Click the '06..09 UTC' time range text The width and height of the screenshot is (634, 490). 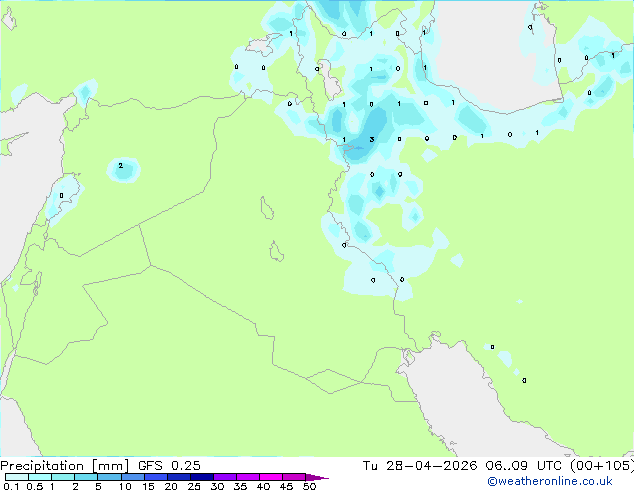524,466
